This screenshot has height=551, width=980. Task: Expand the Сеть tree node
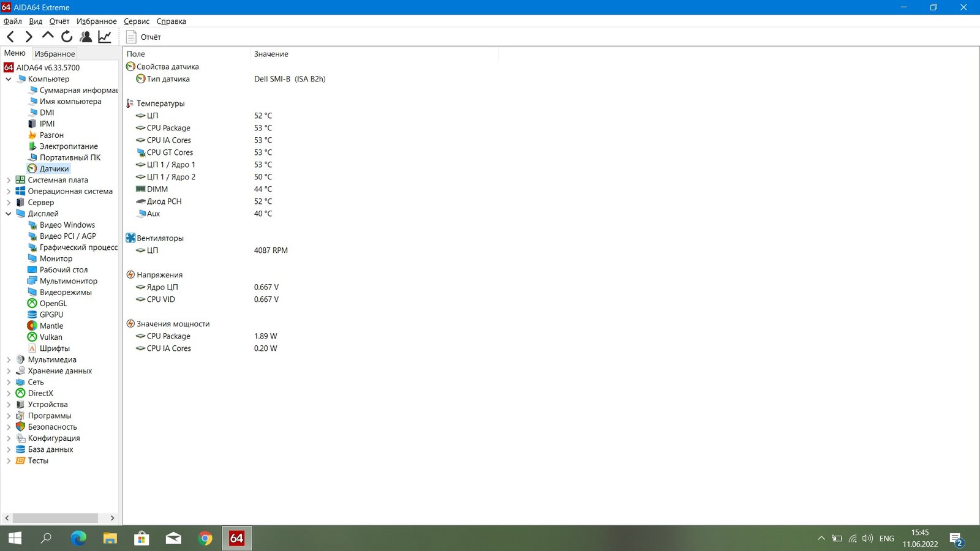pyautogui.click(x=9, y=382)
